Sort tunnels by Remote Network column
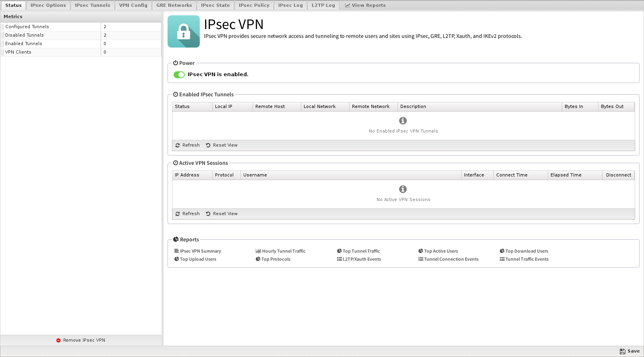 click(x=373, y=107)
